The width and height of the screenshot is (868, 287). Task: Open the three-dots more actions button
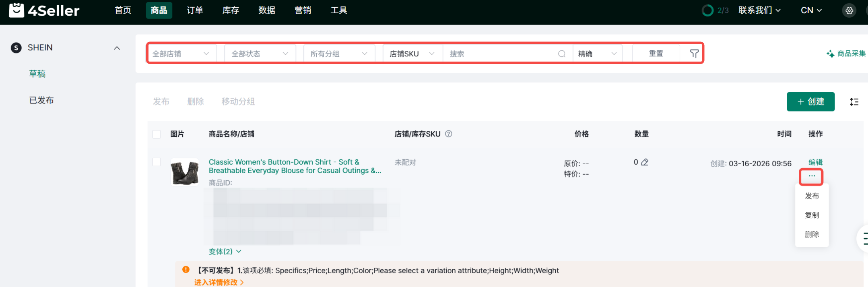tap(812, 176)
